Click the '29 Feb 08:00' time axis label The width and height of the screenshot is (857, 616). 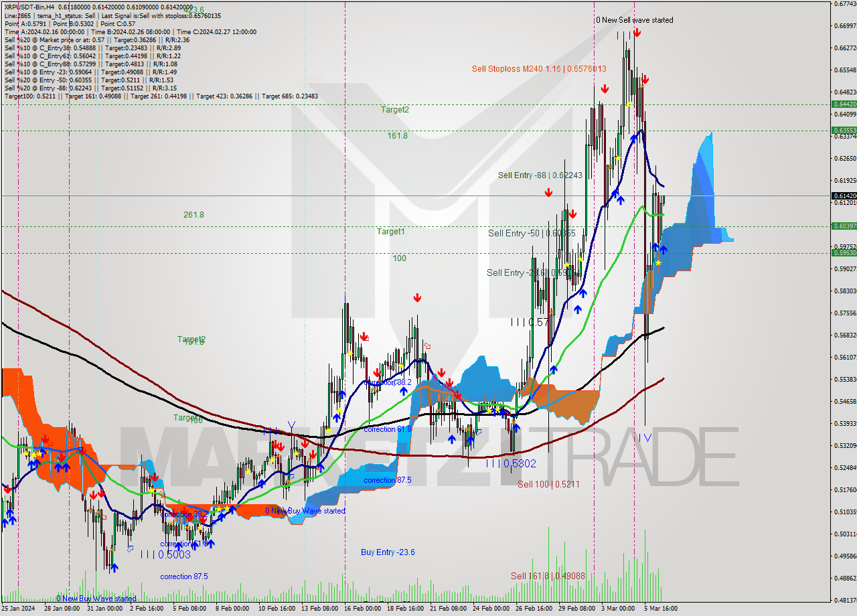pos(577,609)
